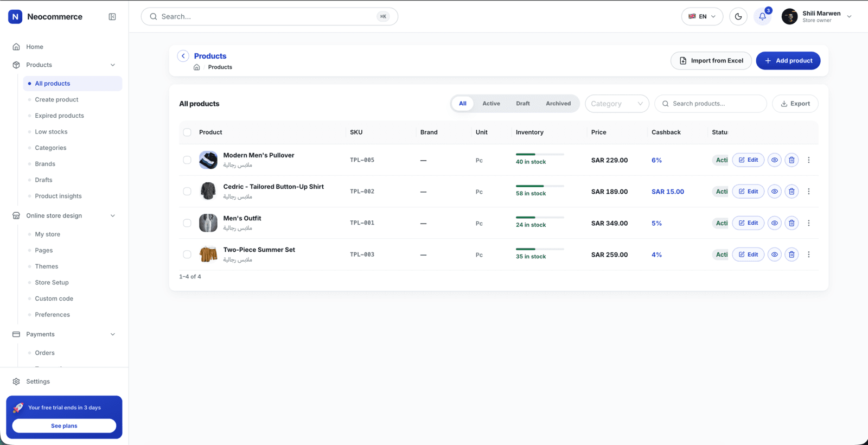This screenshot has width=868, height=445.
Task: Export the products list
Action: coord(795,104)
